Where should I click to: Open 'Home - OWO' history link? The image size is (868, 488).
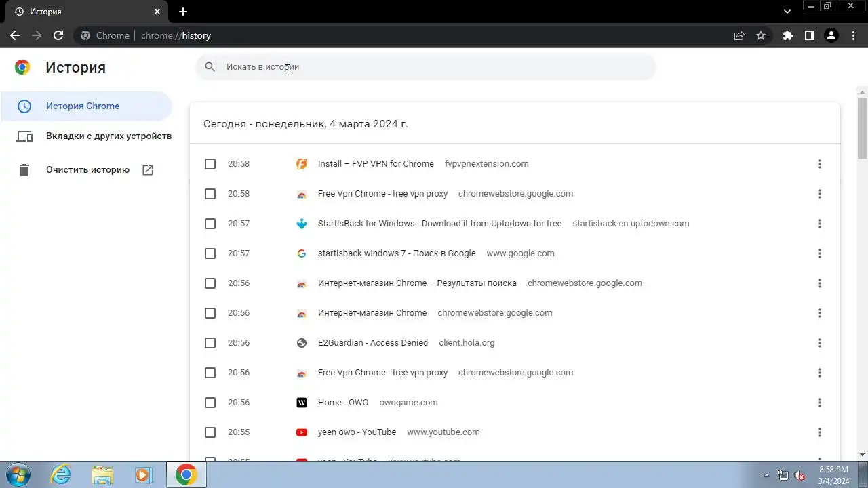(x=343, y=403)
